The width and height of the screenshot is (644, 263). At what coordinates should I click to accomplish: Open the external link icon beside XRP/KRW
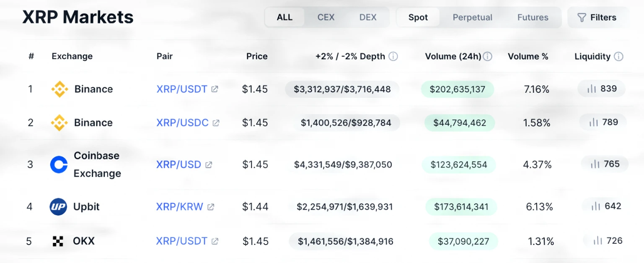(210, 206)
